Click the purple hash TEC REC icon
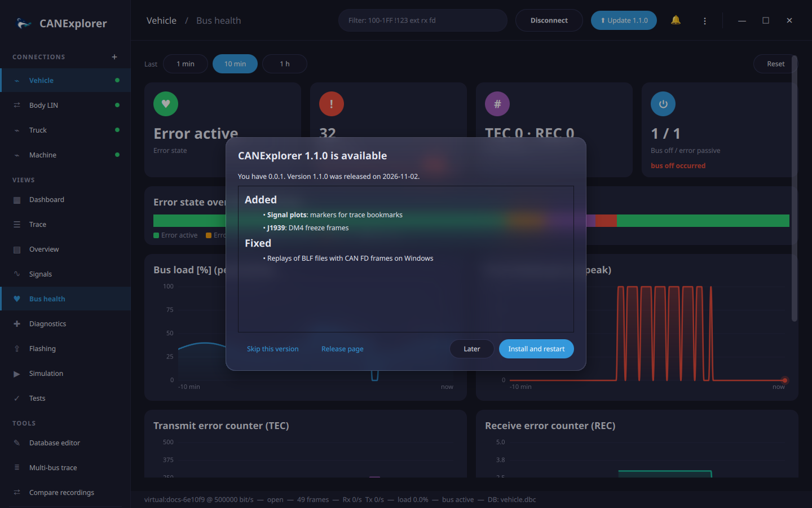 [497, 104]
